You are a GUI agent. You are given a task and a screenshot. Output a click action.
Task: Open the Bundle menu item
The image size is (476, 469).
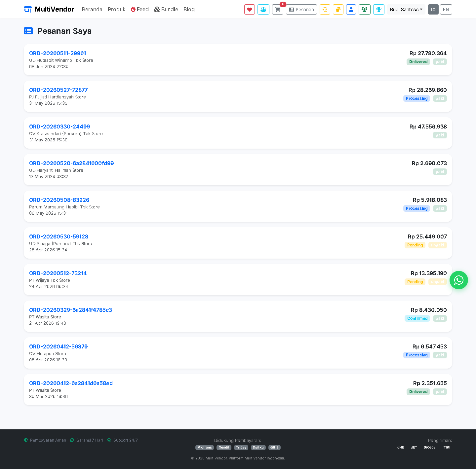tap(166, 9)
